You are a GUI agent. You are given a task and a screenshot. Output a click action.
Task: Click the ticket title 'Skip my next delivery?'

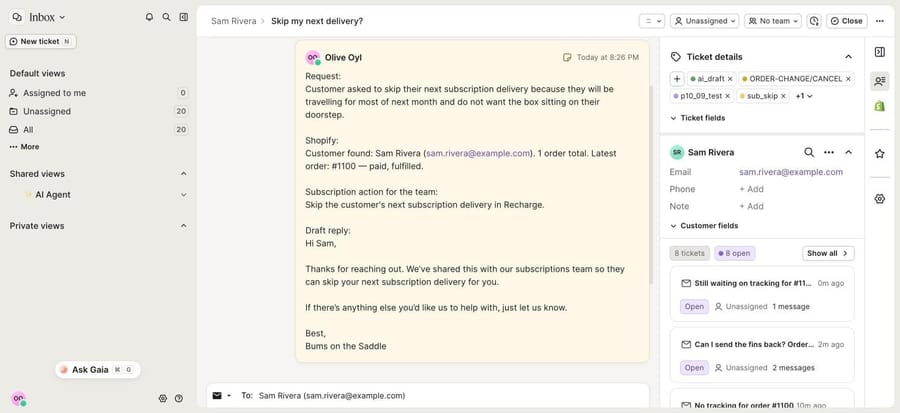(x=317, y=21)
